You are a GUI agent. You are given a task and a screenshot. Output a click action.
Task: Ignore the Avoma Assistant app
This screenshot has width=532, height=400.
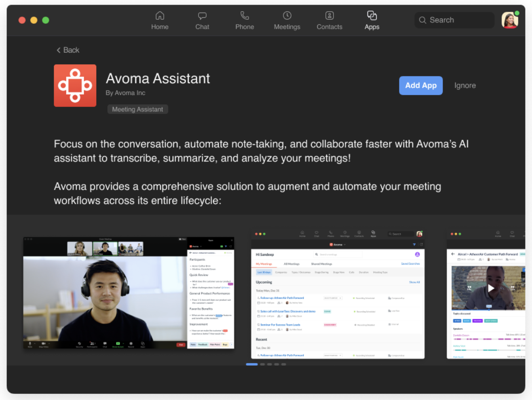tap(465, 85)
